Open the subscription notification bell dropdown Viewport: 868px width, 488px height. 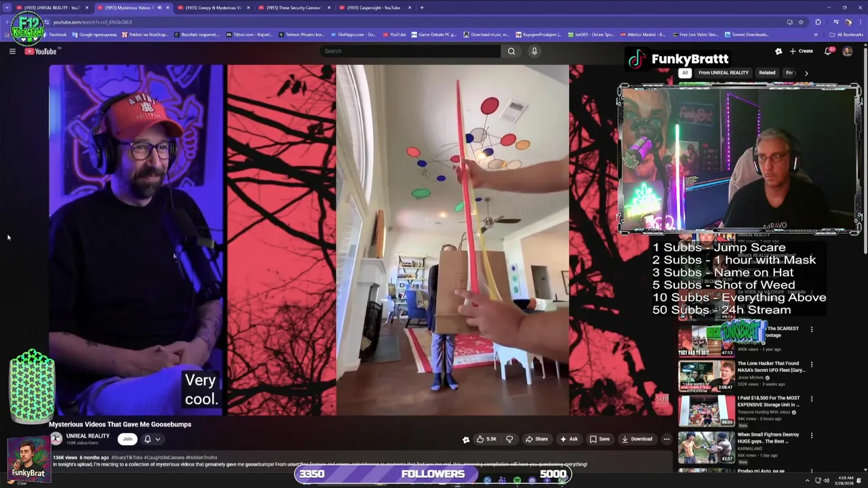click(x=152, y=439)
